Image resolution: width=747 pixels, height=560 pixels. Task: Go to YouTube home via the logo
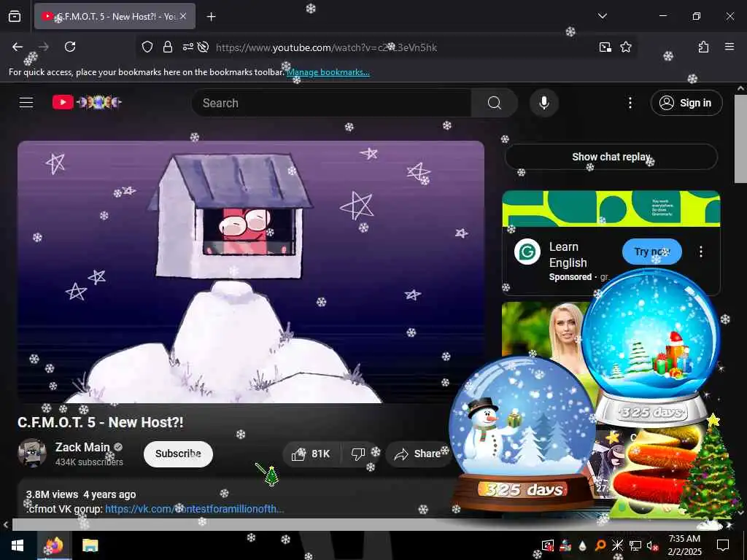point(87,102)
